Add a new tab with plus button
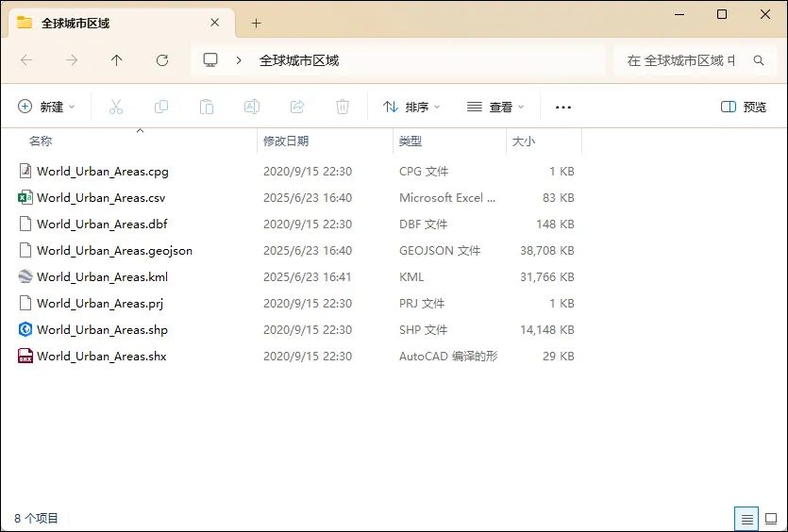 coord(257,23)
